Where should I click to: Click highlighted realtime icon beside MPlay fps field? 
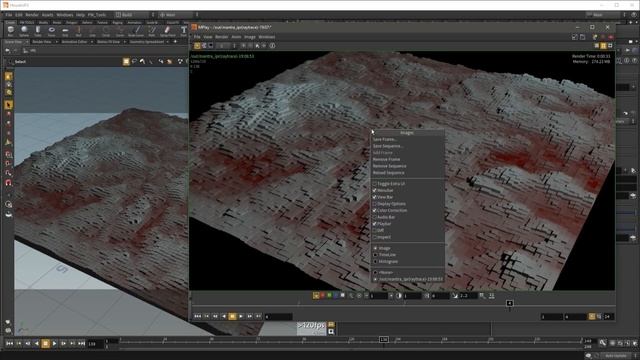592,316
